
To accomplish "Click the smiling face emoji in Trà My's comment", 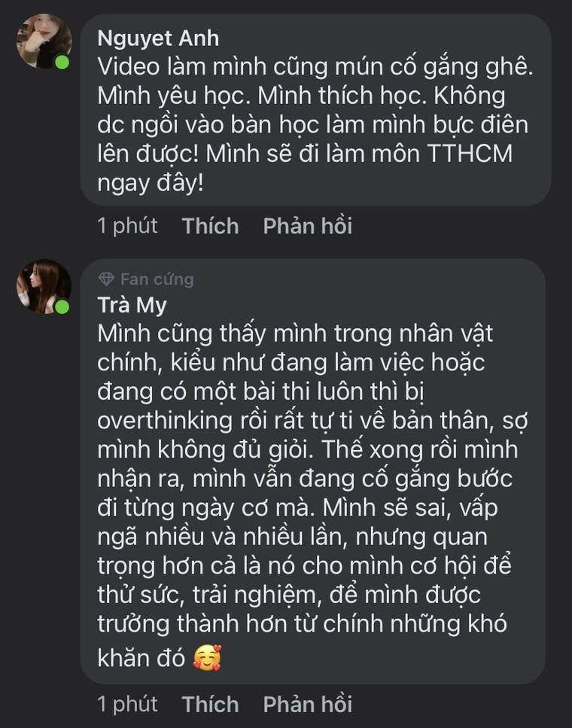I will tap(208, 656).
